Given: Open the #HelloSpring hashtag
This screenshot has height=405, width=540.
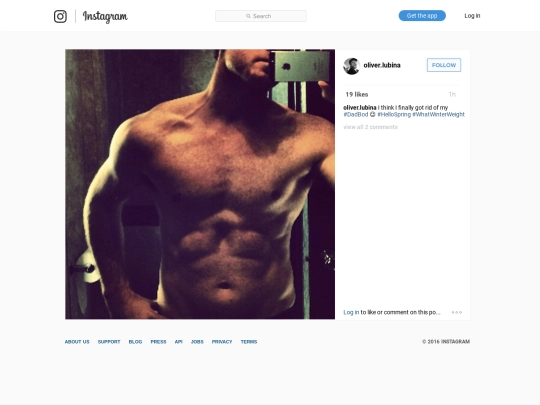Looking at the screenshot, I should pyautogui.click(x=394, y=114).
